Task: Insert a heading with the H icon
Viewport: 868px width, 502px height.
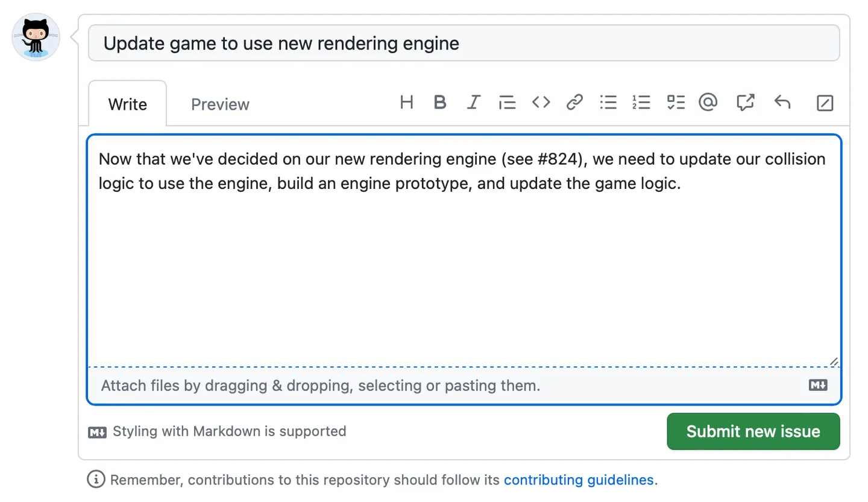Action: coord(406,103)
